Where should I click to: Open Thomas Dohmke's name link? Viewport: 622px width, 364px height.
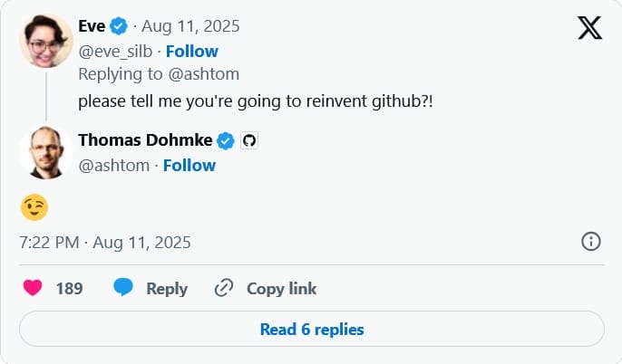(x=145, y=140)
